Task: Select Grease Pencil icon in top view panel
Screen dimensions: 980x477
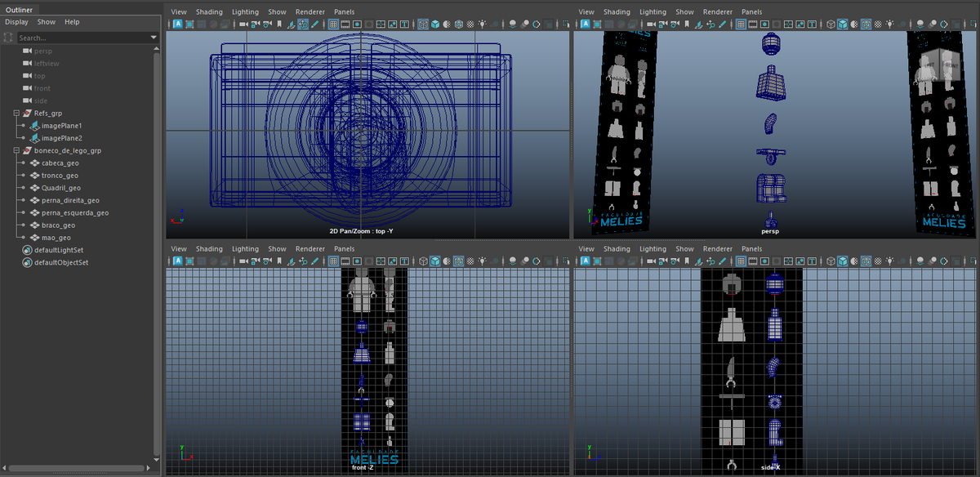Action: (314, 25)
